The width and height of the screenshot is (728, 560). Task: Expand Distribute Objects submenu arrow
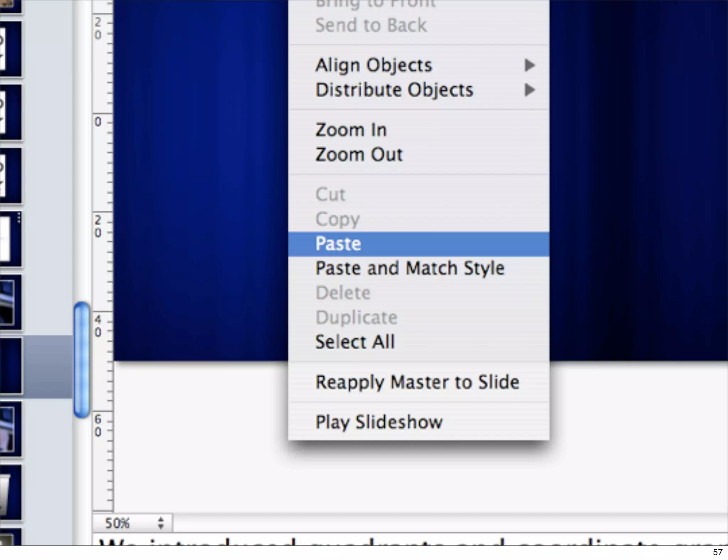pos(529,90)
